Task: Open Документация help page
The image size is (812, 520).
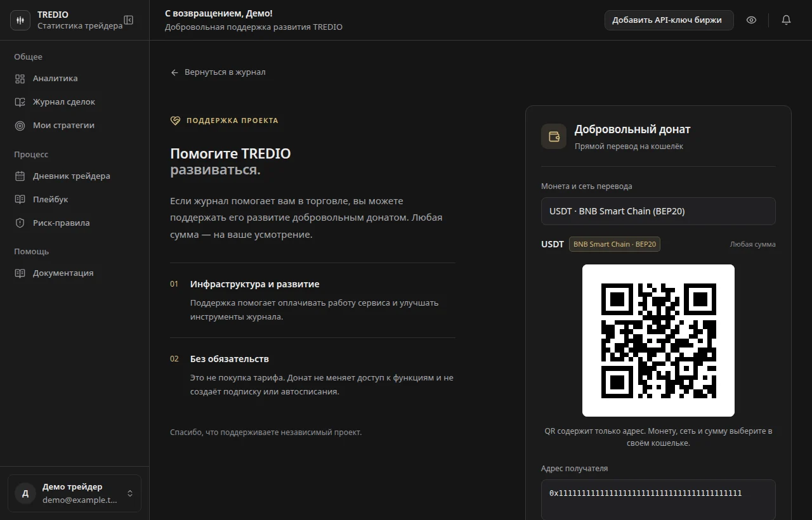Action: [75, 273]
